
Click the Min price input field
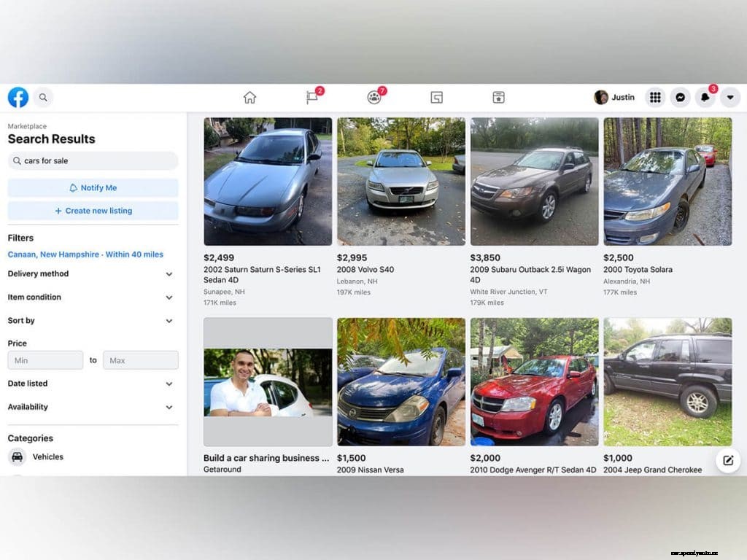(45, 359)
